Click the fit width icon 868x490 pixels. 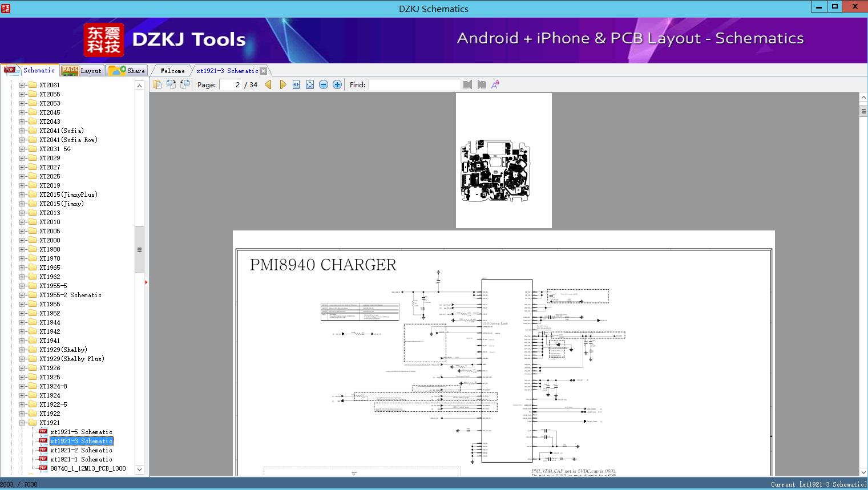[x=296, y=84]
